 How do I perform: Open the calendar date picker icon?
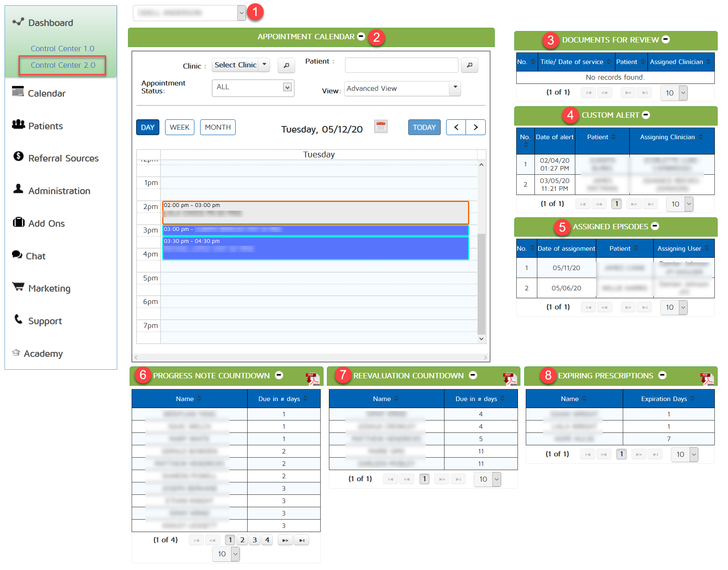pos(381,127)
